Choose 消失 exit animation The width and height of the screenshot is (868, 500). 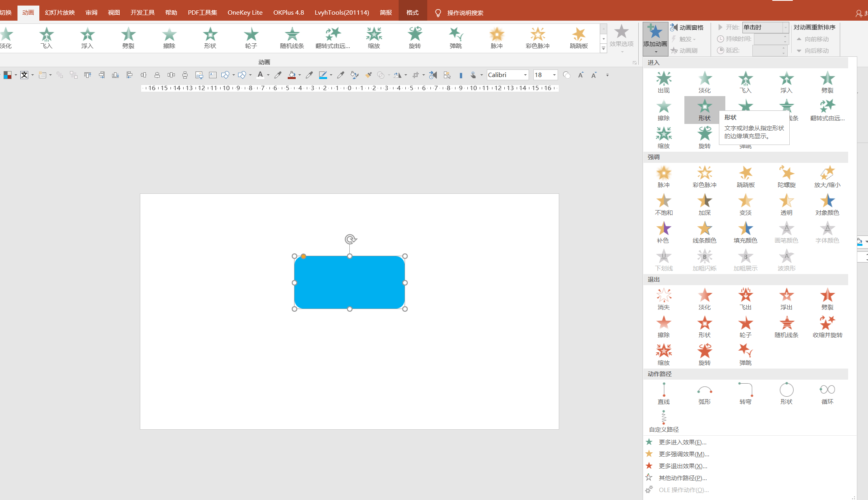point(664,299)
